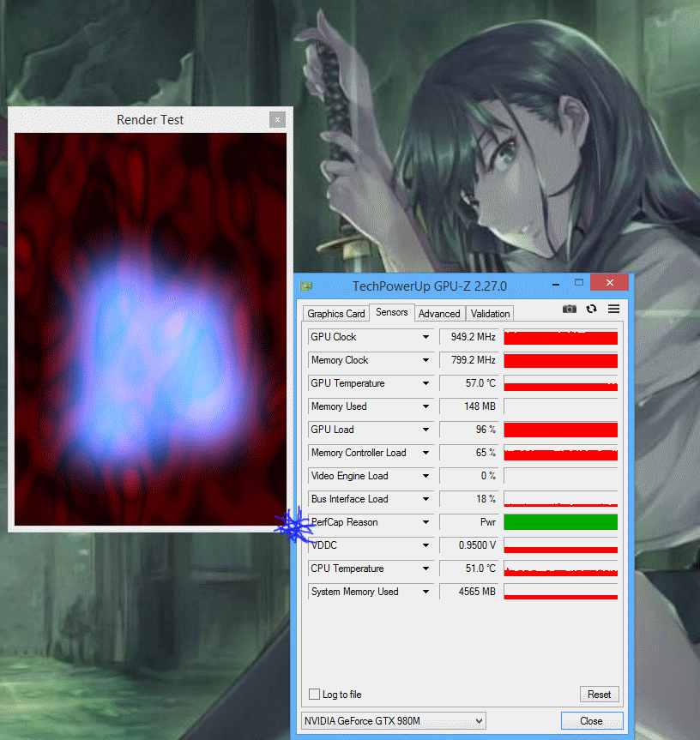Open the Memory Clock sensor dropdown
Screen dimensions: 700x740
click(x=425, y=360)
